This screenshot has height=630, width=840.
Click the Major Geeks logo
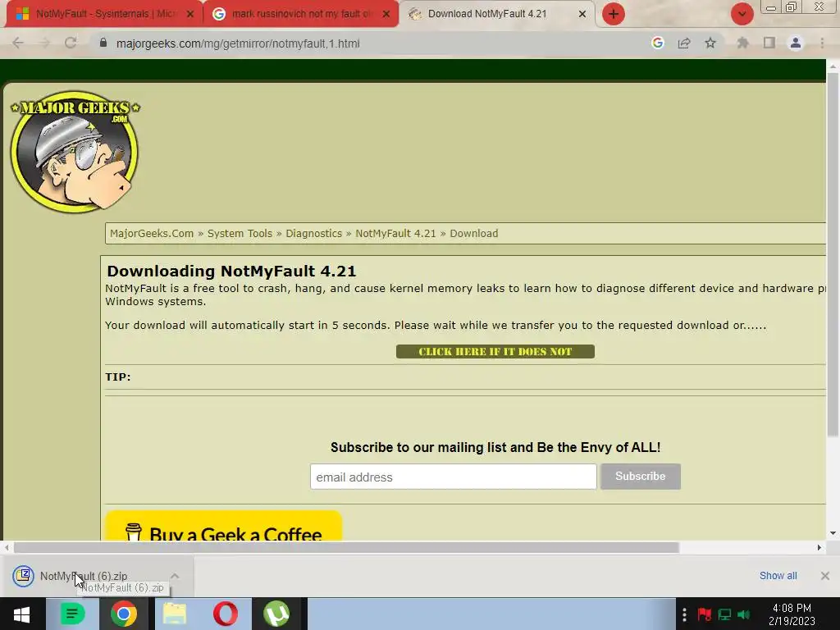75,152
